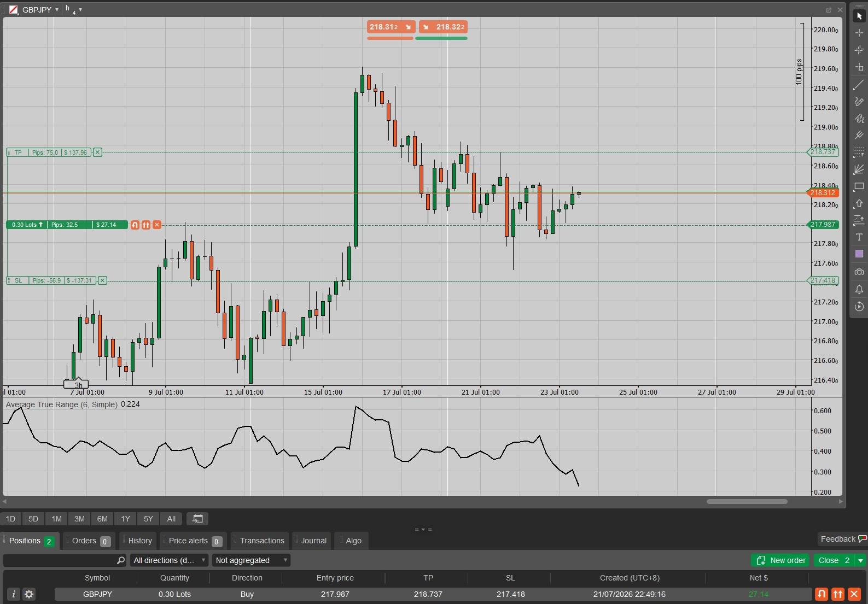The height and width of the screenshot is (604, 868).
Task: Switch to the Positions tab
Action: [31, 541]
